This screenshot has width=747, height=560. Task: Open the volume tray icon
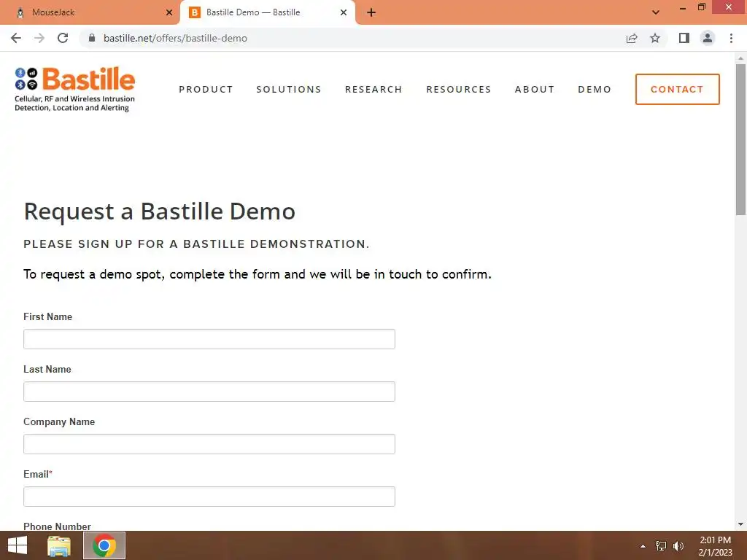point(678,546)
